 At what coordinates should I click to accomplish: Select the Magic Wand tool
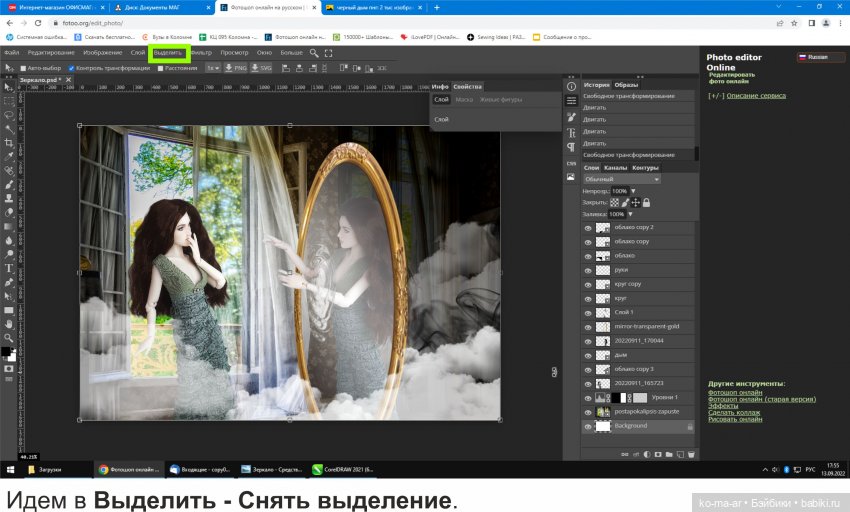click(9, 129)
